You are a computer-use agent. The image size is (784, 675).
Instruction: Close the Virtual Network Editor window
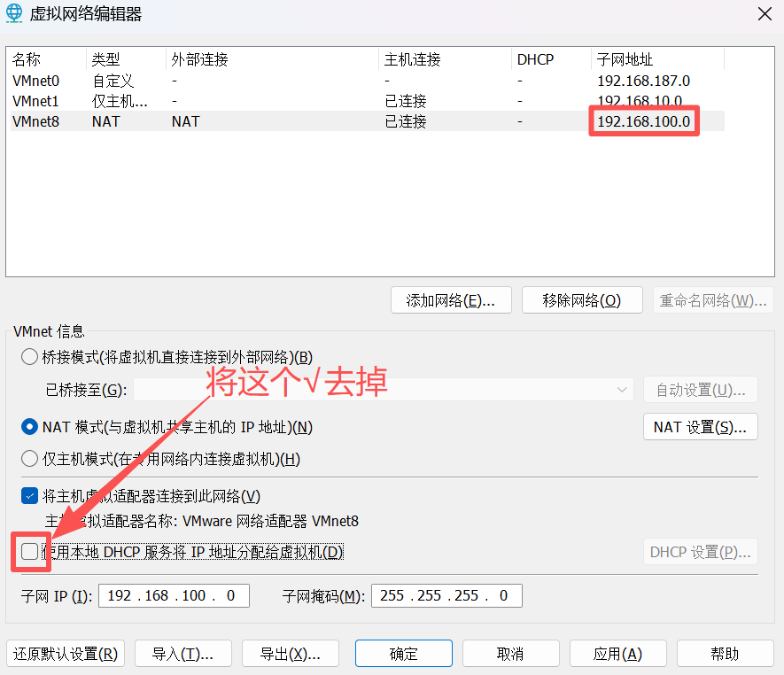tap(764, 14)
